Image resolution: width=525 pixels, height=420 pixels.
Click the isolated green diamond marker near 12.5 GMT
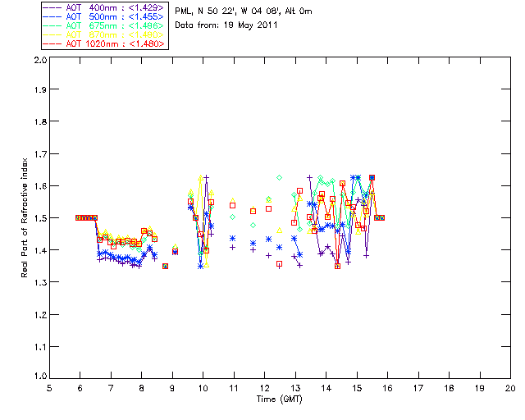[x=279, y=177]
